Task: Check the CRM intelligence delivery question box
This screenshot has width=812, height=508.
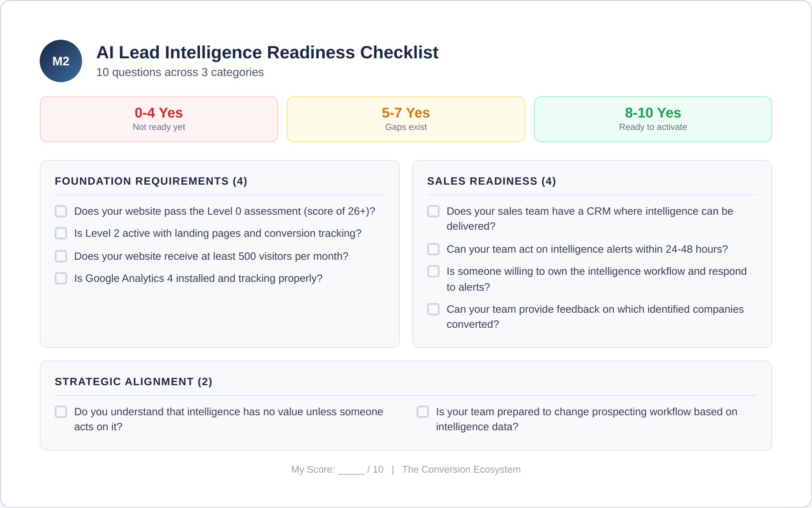Action: (433, 211)
